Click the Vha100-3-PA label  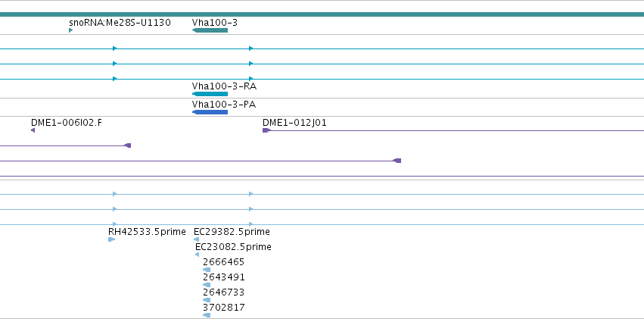coord(224,105)
